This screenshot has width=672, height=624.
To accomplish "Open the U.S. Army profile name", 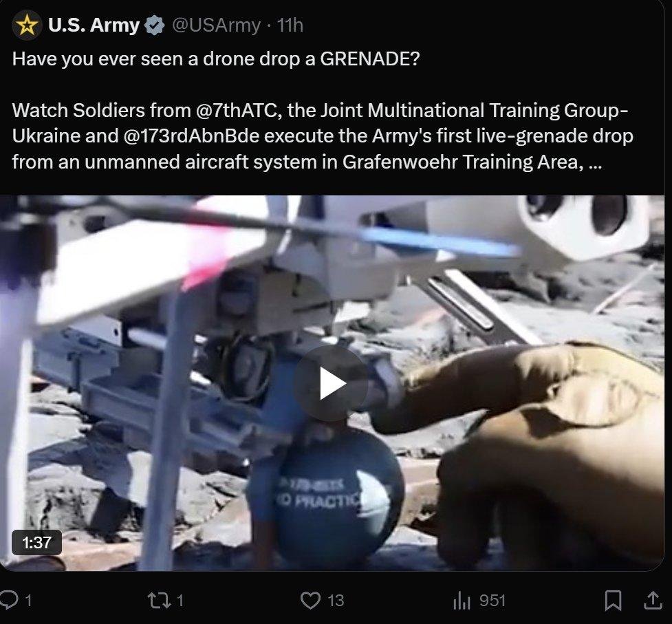I will pos(94,25).
